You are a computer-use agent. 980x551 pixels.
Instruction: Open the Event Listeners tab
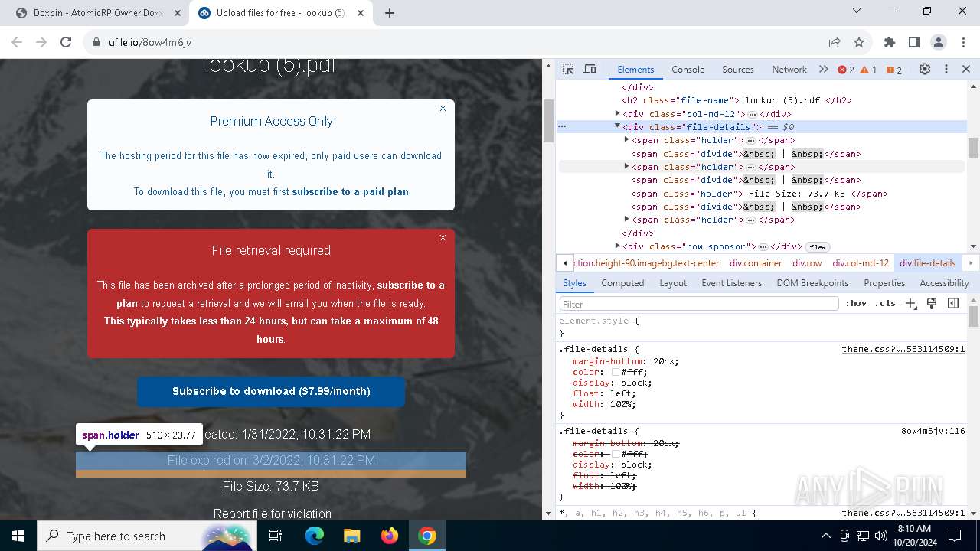(731, 282)
